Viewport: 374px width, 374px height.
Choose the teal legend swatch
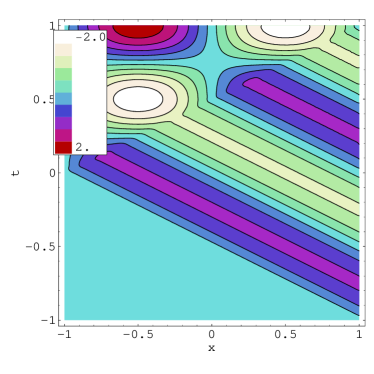click(x=63, y=86)
